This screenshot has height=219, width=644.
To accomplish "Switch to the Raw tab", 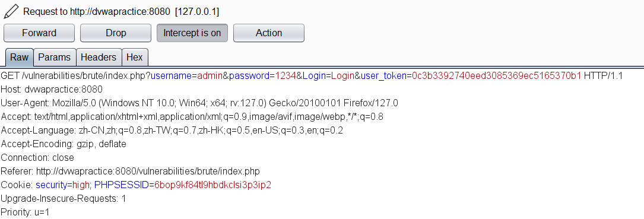I will point(20,57).
